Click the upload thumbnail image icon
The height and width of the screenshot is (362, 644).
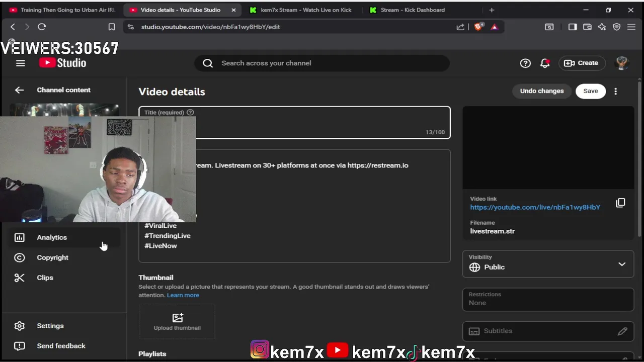177,318
